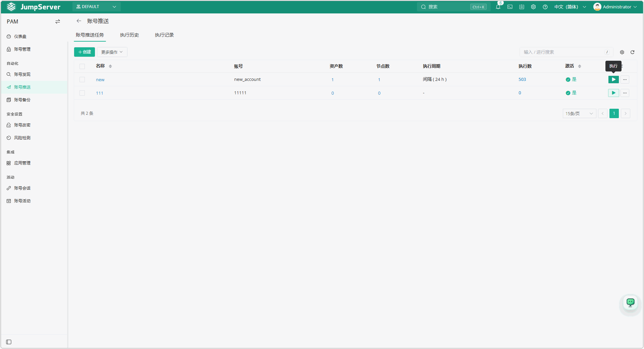Screen dimensions: 644x349
Task: Click the PAM view switch icon
Action: (58, 21)
